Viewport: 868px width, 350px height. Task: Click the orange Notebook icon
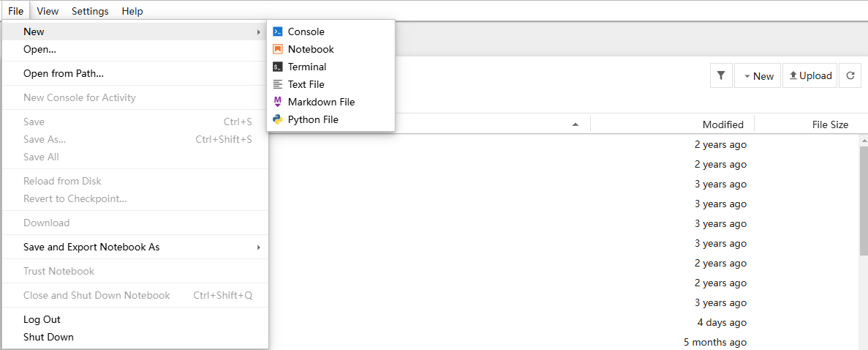278,49
